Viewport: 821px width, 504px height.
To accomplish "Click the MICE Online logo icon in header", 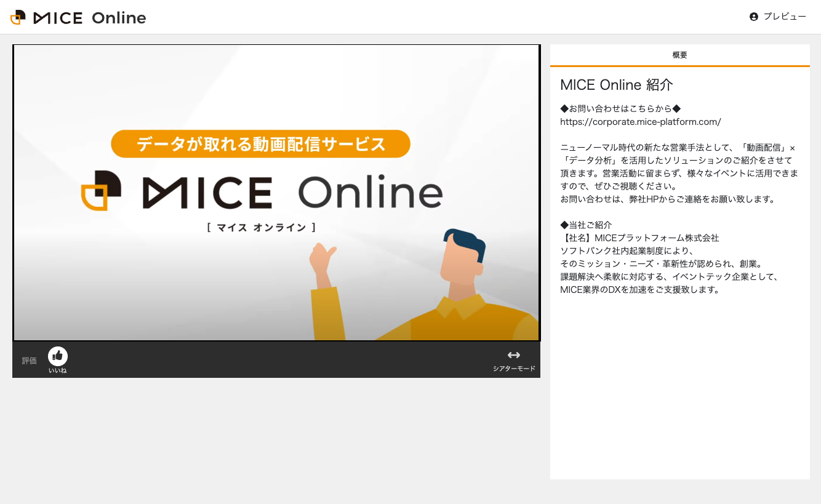I will pos(18,17).
